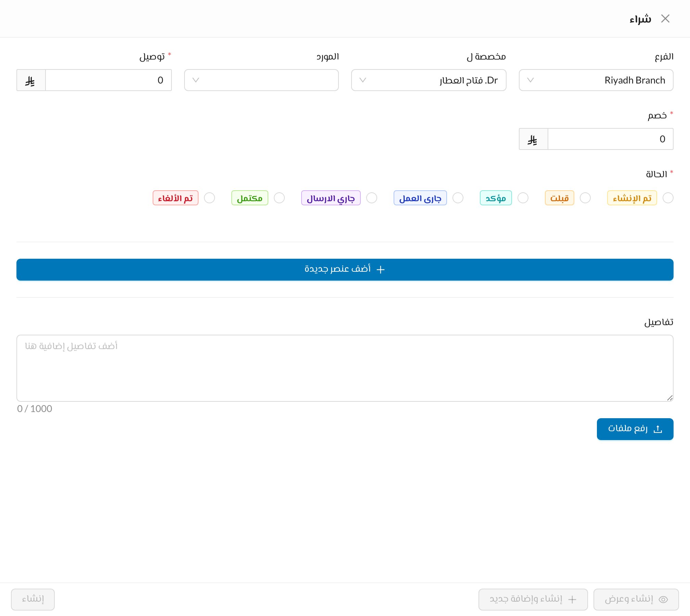Click the إنشاء وإضافة جديد button

[533, 600]
